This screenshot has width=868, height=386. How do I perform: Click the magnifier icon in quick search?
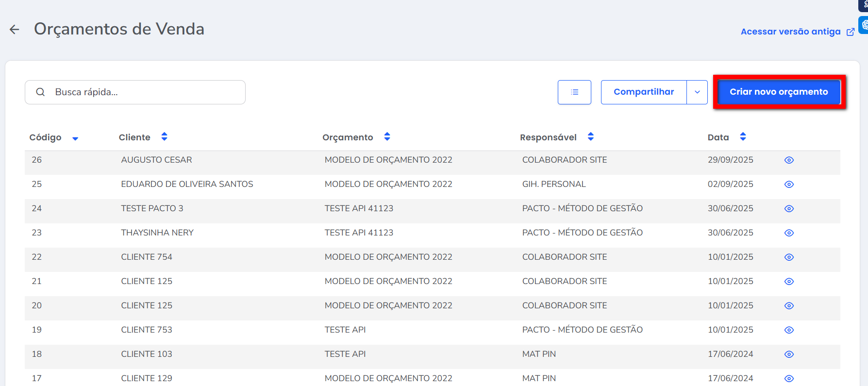coord(41,92)
